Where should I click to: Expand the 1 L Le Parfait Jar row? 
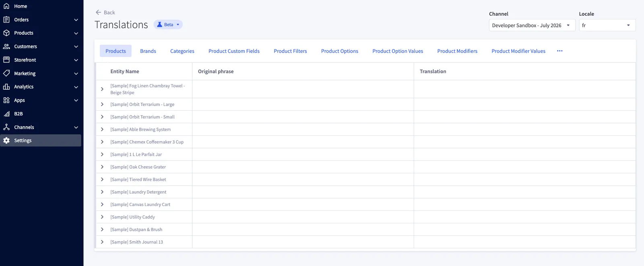point(102,154)
